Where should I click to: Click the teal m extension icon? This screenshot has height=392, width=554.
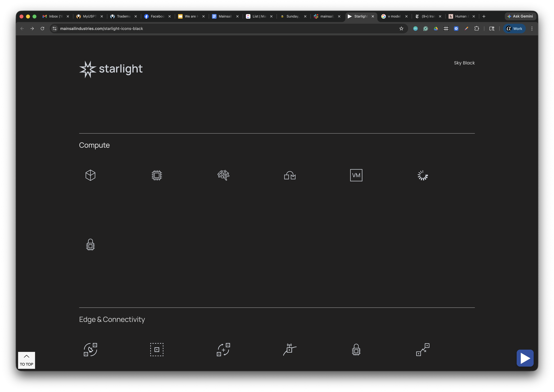pos(415,29)
